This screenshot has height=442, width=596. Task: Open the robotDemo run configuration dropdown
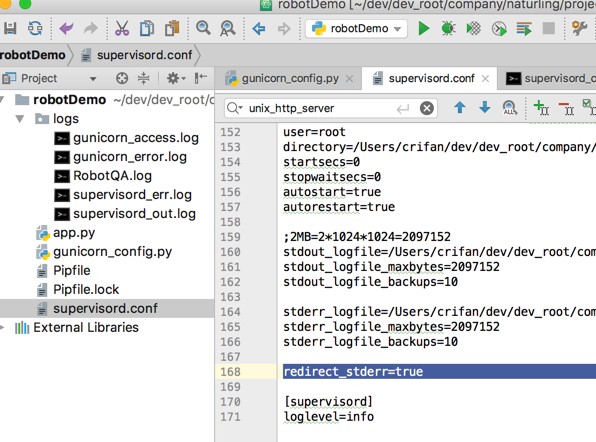pos(356,29)
